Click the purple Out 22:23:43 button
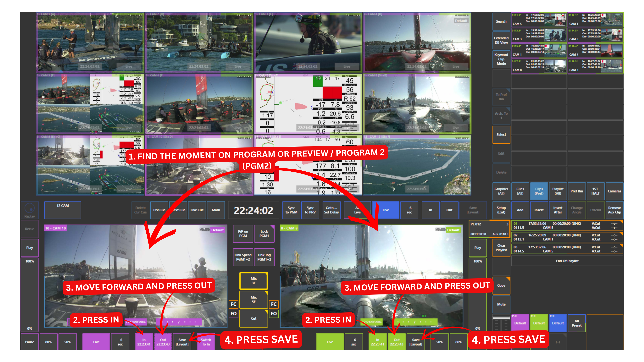Viewport: 644px width, 362px height. click(163, 342)
